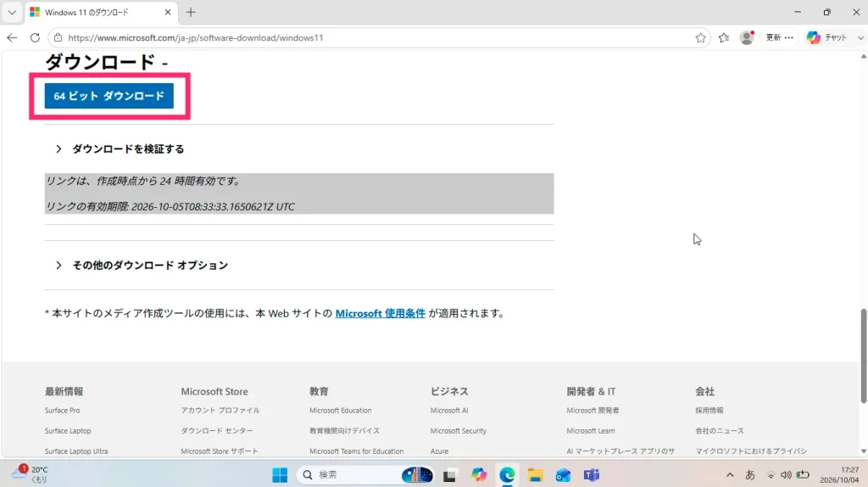Expand the chevron next to チャット

tap(860, 37)
